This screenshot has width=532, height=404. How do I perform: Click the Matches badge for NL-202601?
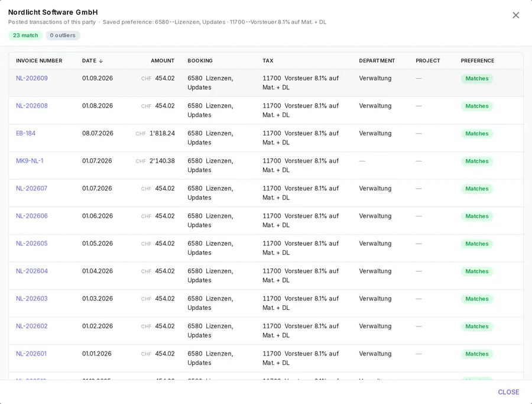[x=476, y=354]
